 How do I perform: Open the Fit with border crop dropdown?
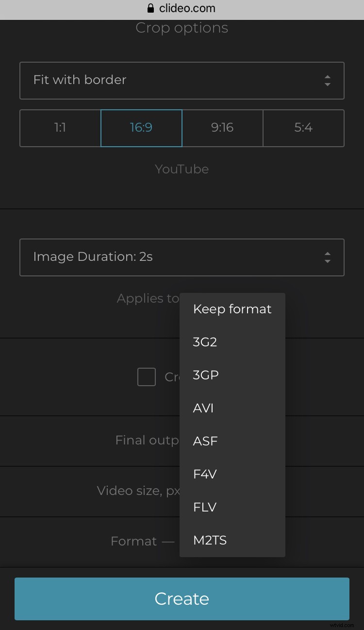point(182,80)
